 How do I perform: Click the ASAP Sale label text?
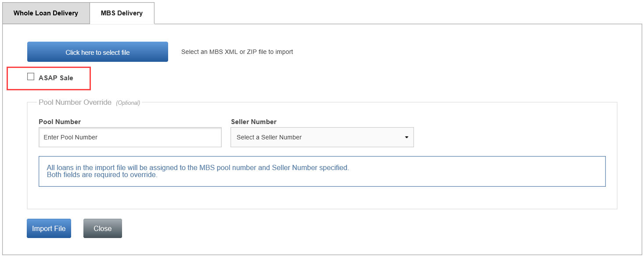56,78
